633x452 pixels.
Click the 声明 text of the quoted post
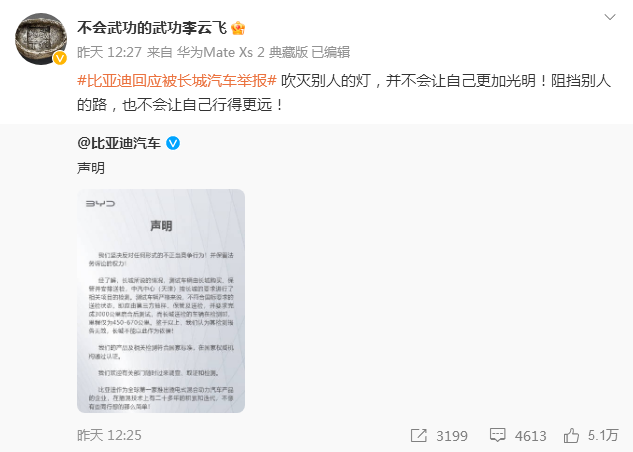tap(91, 168)
